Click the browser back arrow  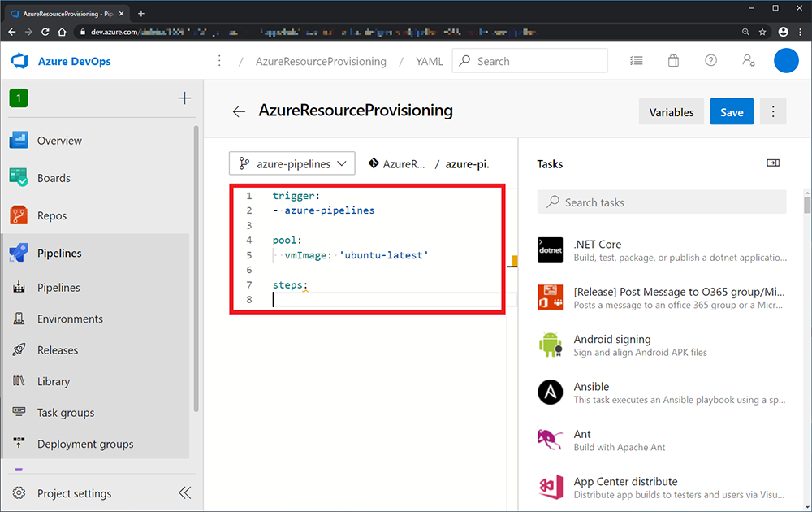point(12,33)
